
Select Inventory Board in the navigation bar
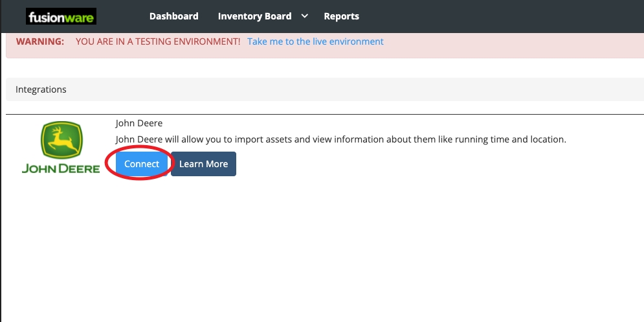(254, 16)
